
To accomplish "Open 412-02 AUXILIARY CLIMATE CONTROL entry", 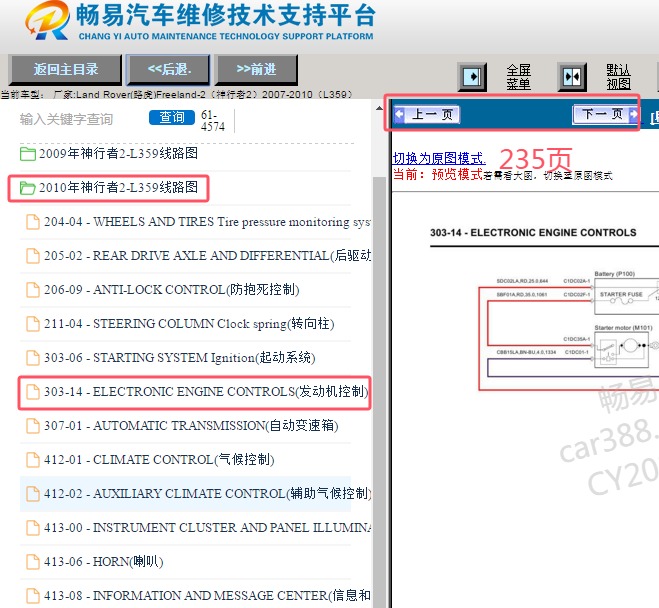I will click(x=207, y=494).
